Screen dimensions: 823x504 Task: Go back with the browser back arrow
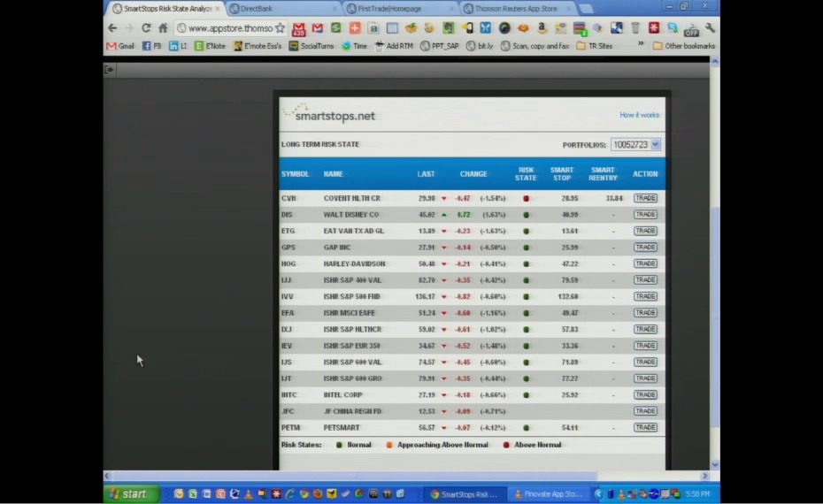pyautogui.click(x=112, y=28)
